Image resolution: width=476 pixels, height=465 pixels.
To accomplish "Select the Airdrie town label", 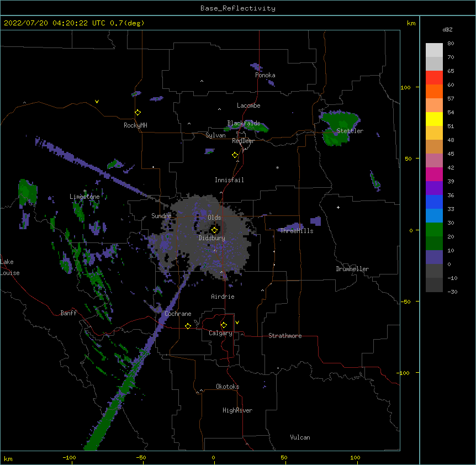I will (x=223, y=297).
